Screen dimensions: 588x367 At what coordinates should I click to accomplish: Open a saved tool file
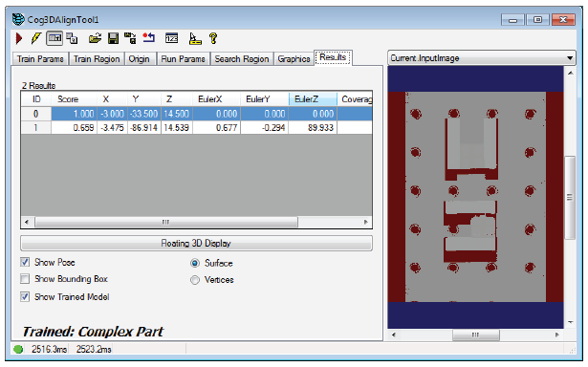(x=95, y=38)
